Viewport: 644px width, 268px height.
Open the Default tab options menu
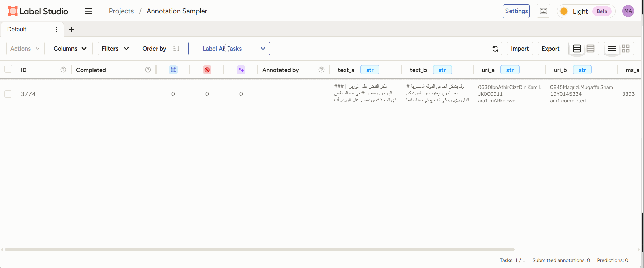[57, 30]
